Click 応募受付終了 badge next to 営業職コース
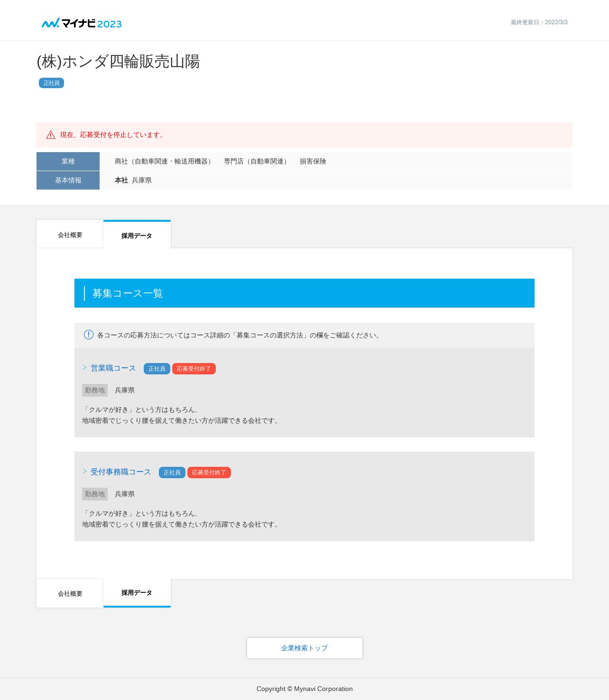Image resolution: width=609 pixels, height=700 pixels. point(194,369)
